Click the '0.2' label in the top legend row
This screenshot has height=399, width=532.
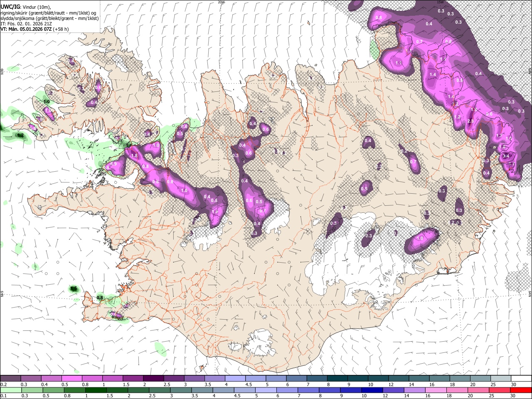[x=3, y=384]
